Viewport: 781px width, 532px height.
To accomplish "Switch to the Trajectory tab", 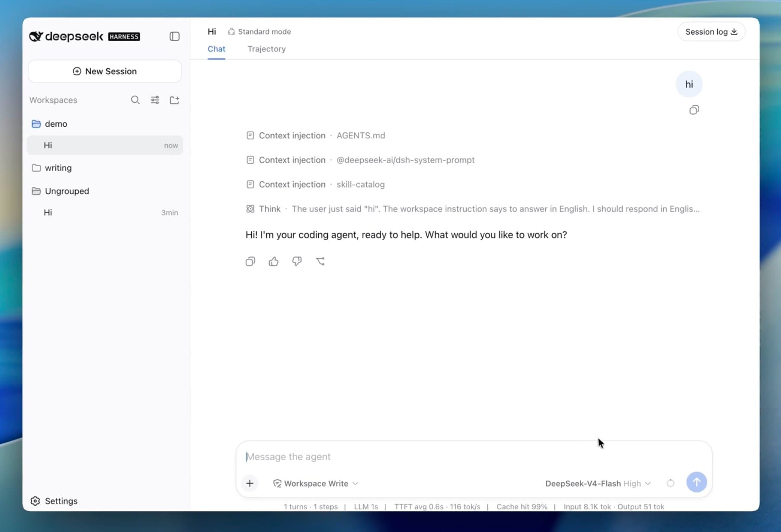I will [266, 49].
